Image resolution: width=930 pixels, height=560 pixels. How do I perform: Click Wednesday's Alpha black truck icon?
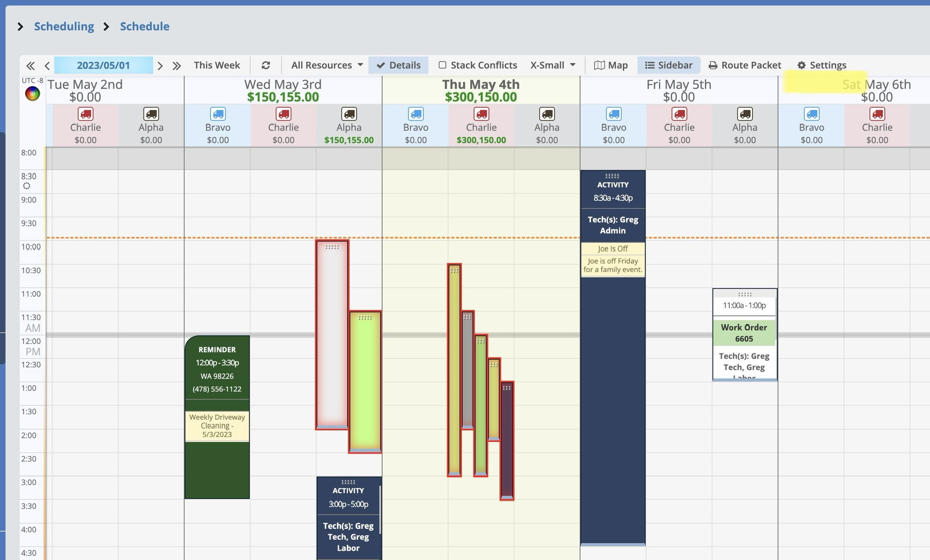point(349,114)
